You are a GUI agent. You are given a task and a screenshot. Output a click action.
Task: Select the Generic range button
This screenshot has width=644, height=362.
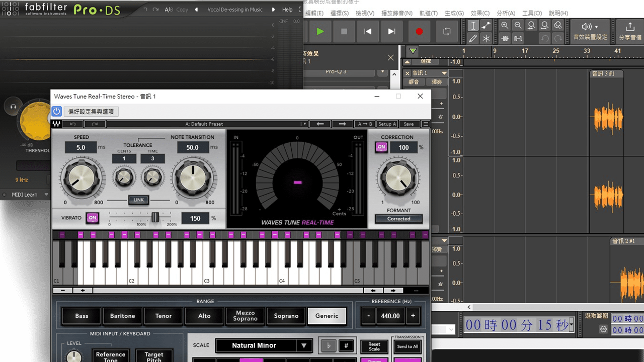tap(327, 316)
